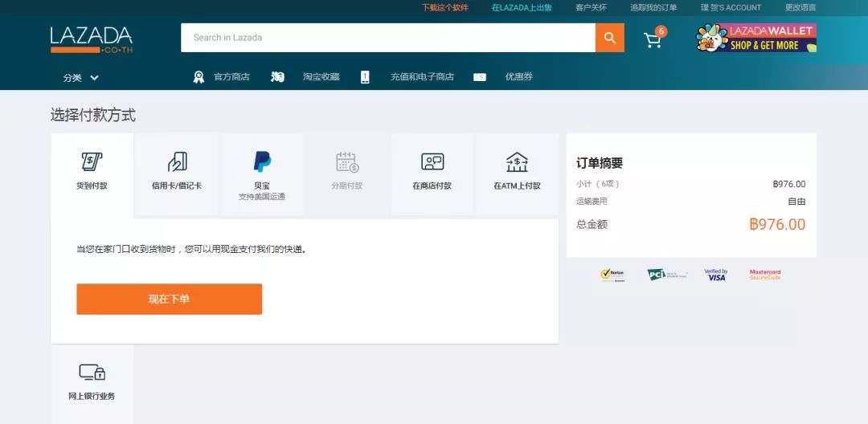The height and width of the screenshot is (424, 868).
Task: Click the coupon ticket icon
Action: point(480,77)
